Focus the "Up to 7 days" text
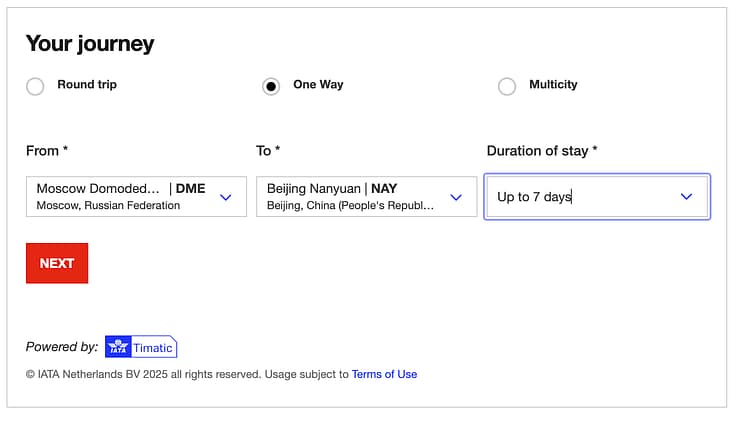 coord(534,197)
